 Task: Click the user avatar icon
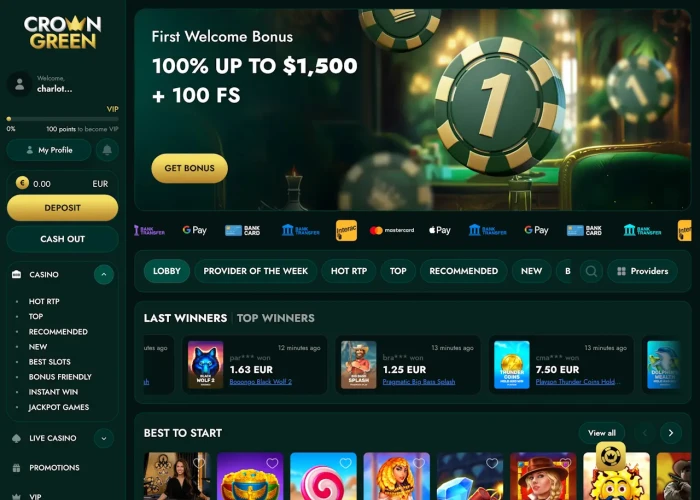click(20, 84)
